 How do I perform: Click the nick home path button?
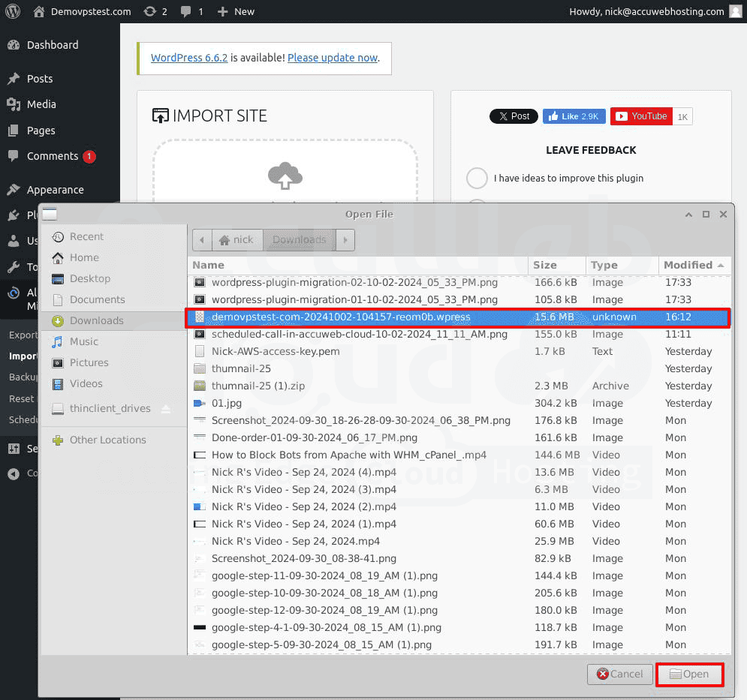coord(236,240)
